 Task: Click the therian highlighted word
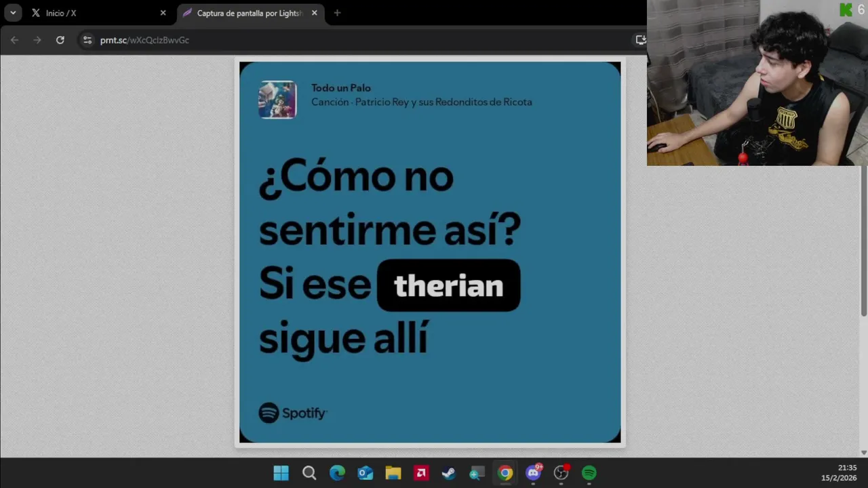click(448, 285)
